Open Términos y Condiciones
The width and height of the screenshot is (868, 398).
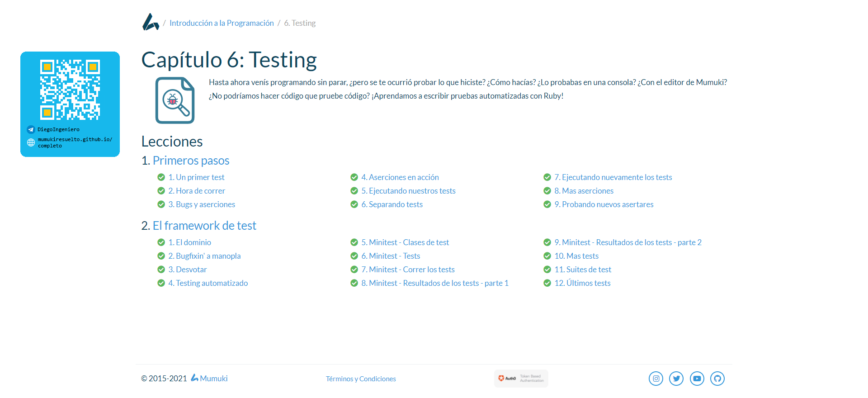pyautogui.click(x=361, y=379)
